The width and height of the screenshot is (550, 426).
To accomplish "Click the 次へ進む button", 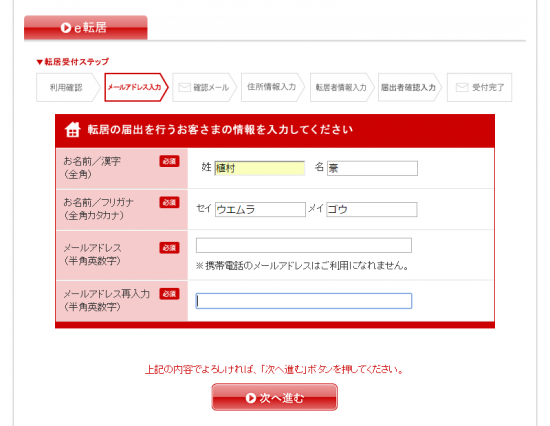I will [x=275, y=397].
